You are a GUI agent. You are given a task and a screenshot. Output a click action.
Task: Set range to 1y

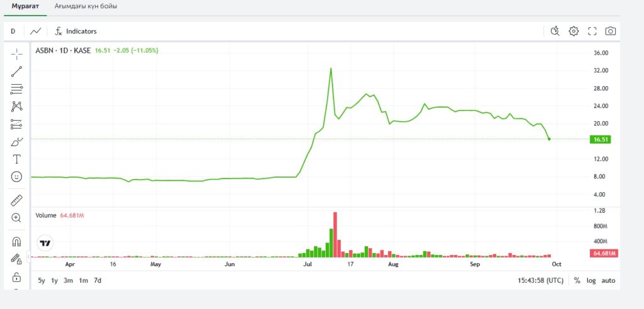54,281
